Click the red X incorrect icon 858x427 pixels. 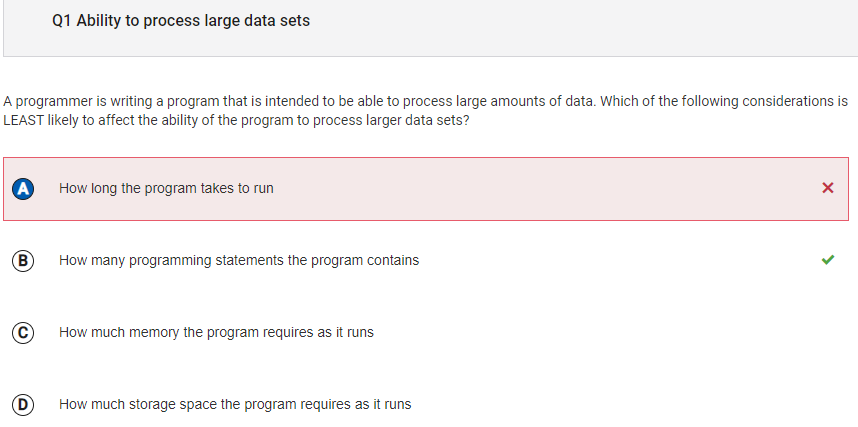(x=827, y=188)
